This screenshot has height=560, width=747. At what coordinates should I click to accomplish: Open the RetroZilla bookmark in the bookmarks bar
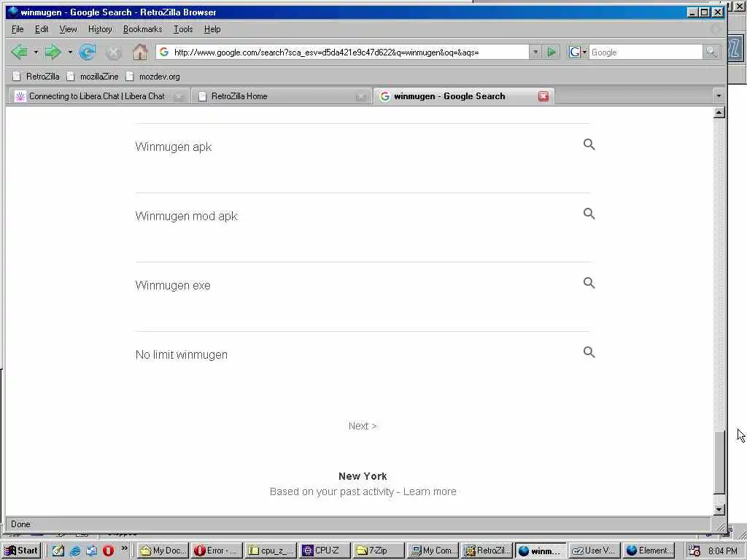[x=36, y=76]
